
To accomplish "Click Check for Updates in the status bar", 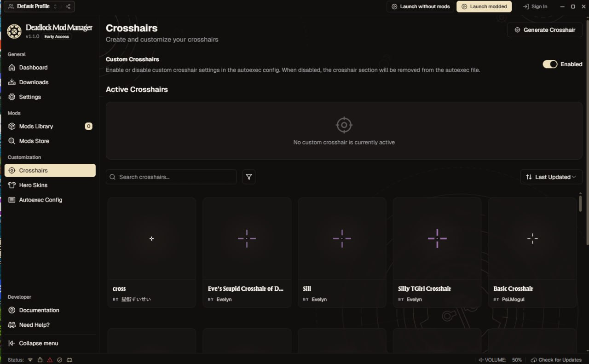I will click(x=556, y=360).
